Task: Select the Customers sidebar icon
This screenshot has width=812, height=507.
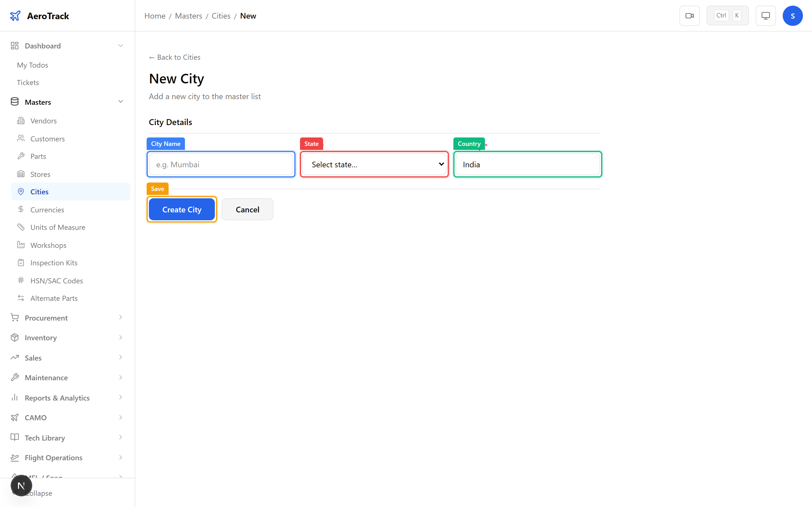Action: [x=21, y=139]
